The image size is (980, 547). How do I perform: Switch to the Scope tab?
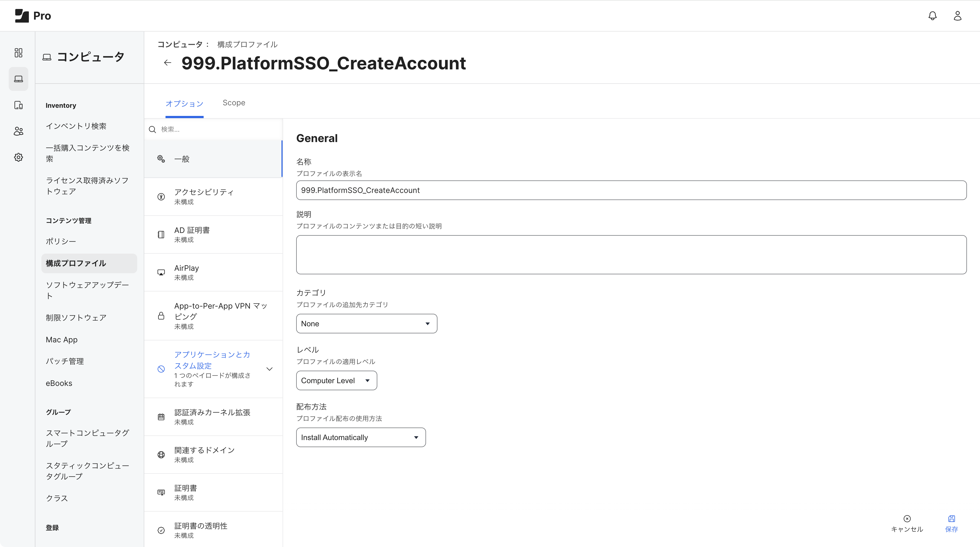[x=234, y=103]
